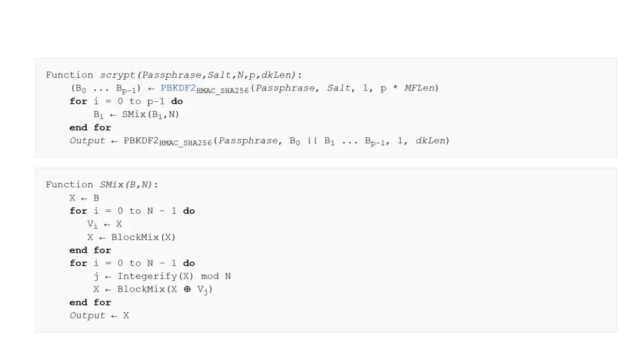The height and width of the screenshot is (362, 644).
Task: Click the second 'for i = 0 to N - 1' line
Action: pos(132,263)
